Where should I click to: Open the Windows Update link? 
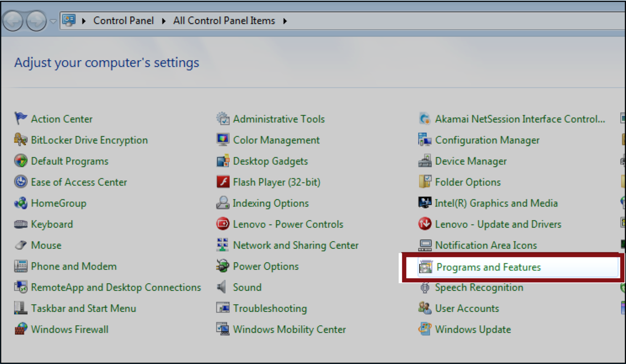pyautogui.click(x=473, y=329)
